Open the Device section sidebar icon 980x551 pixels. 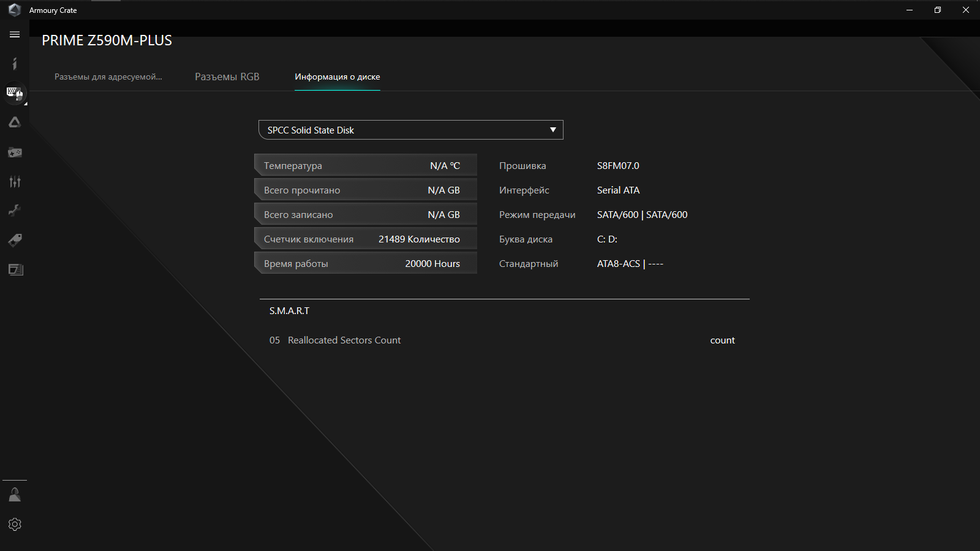coord(15,93)
